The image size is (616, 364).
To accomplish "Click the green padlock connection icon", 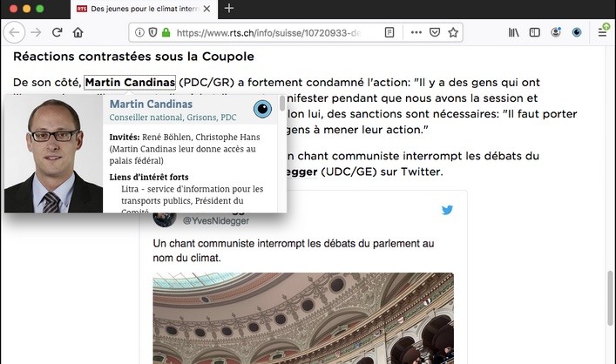I will (x=166, y=32).
